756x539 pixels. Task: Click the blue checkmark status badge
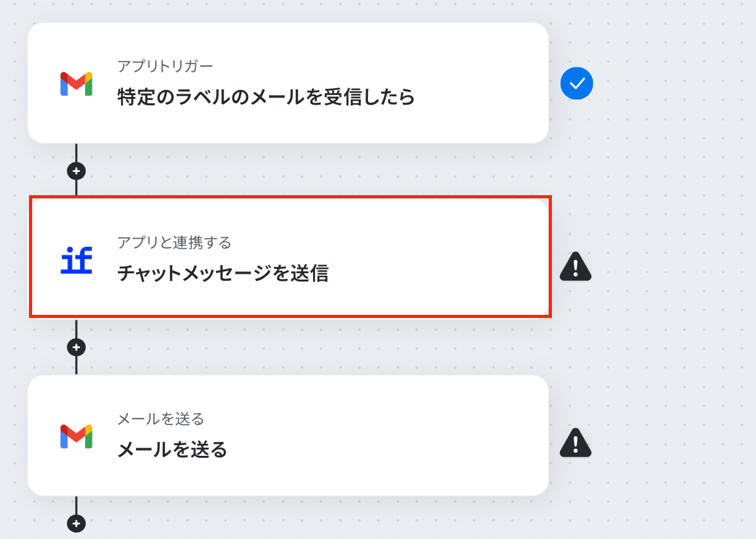point(576,84)
